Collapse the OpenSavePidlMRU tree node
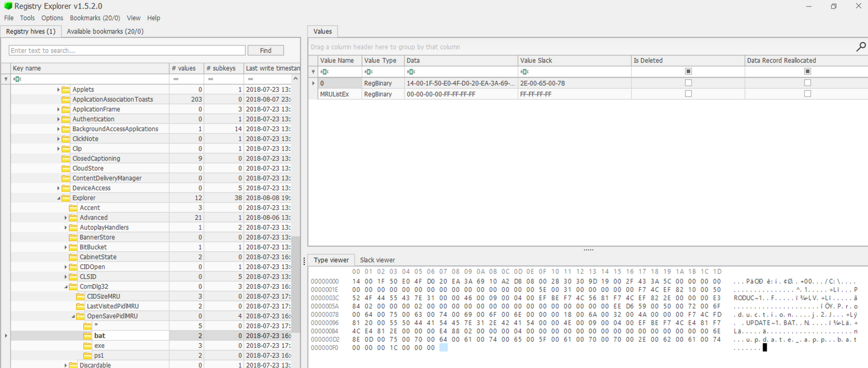Image resolution: width=868 pixels, height=368 pixels. (73, 316)
